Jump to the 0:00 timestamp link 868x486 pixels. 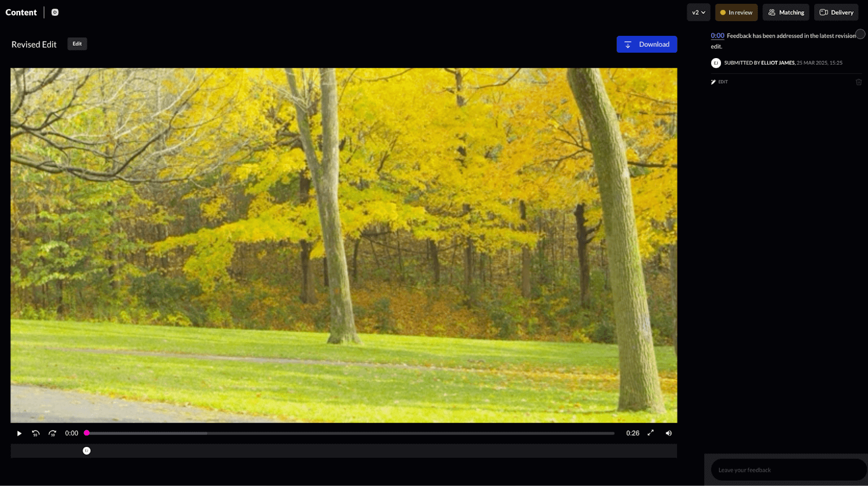click(x=717, y=36)
